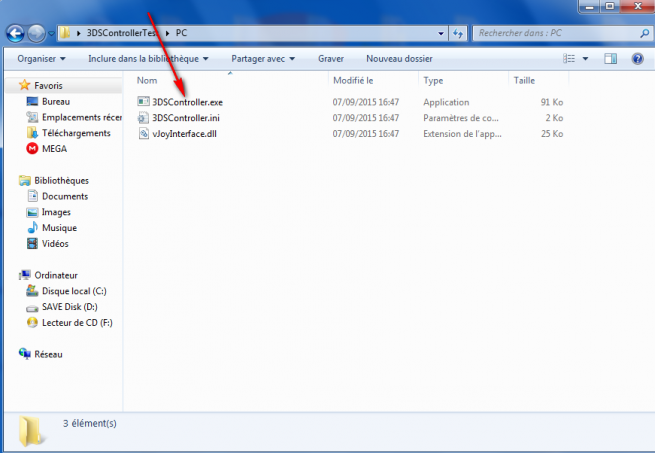Toggle the preview pane button

coord(610,59)
